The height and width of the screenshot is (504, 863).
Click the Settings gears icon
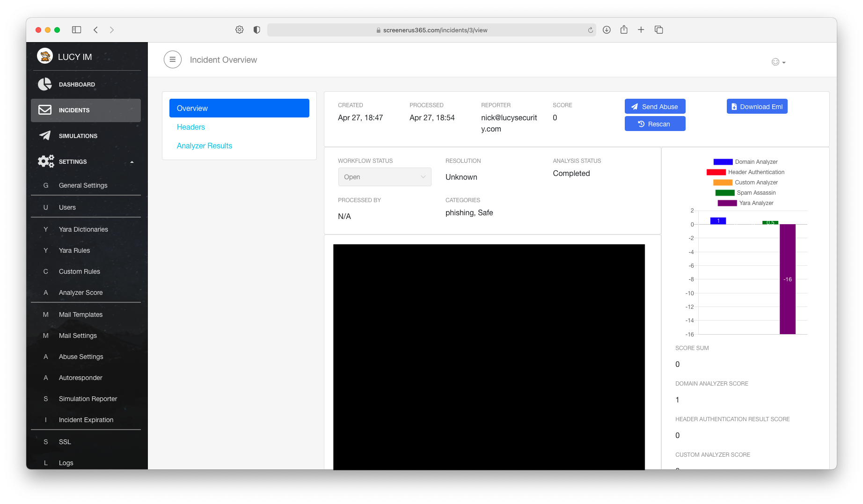pos(46,161)
